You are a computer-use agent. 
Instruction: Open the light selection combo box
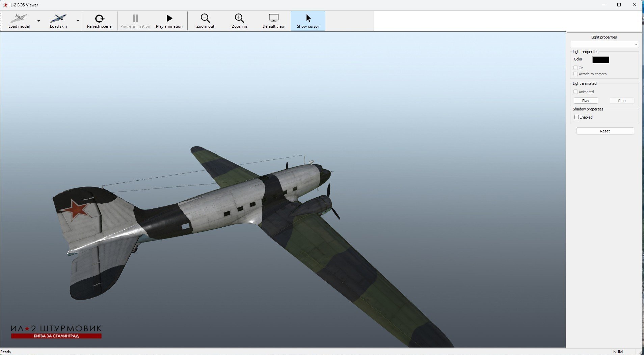click(x=604, y=45)
